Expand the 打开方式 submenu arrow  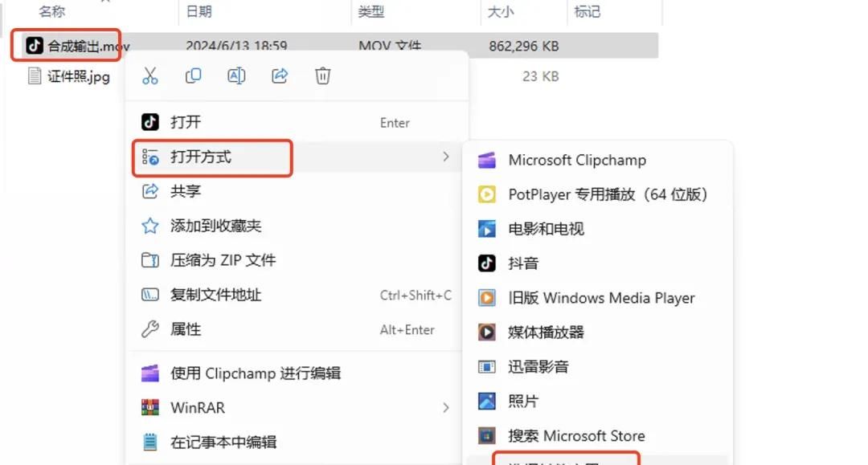click(447, 157)
